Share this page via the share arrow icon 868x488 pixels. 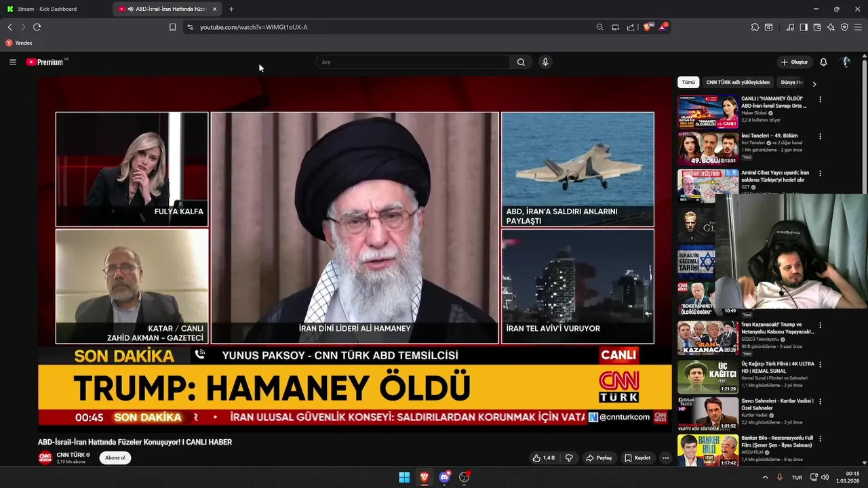point(631,27)
